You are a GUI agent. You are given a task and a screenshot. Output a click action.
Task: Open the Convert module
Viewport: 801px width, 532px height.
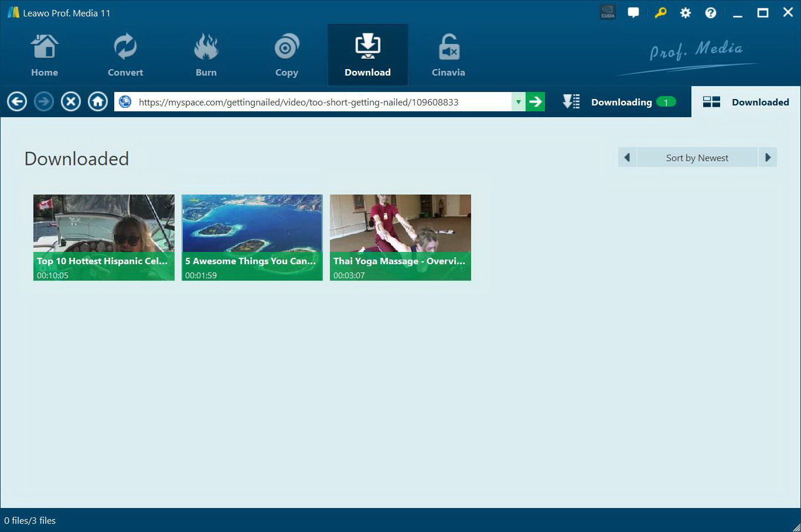(x=125, y=54)
